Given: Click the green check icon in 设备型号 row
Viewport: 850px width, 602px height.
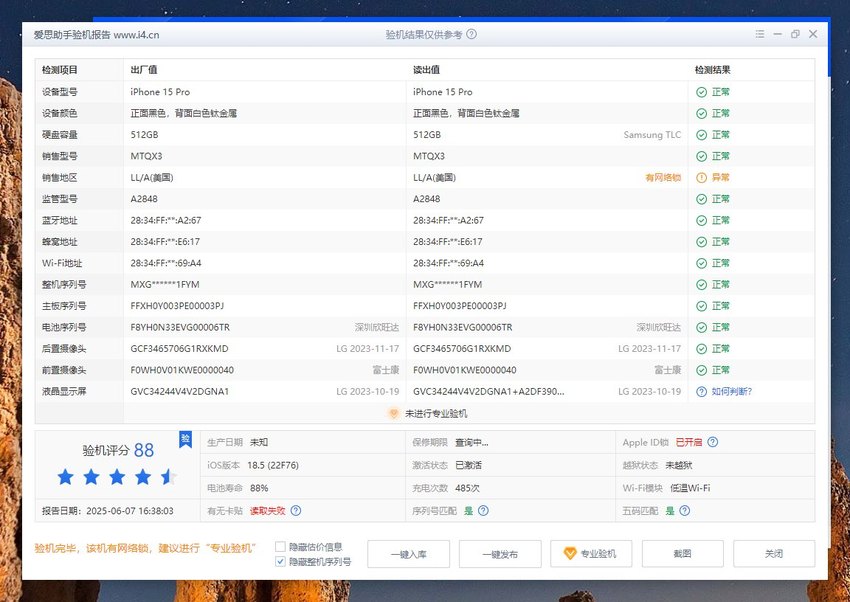Looking at the screenshot, I should pyautogui.click(x=701, y=92).
